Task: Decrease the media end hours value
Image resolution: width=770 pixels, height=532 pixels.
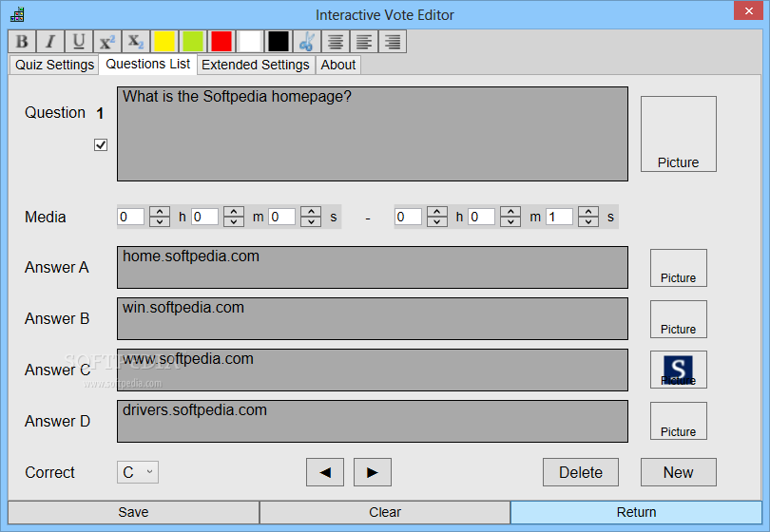Action: (x=437, y=221)
